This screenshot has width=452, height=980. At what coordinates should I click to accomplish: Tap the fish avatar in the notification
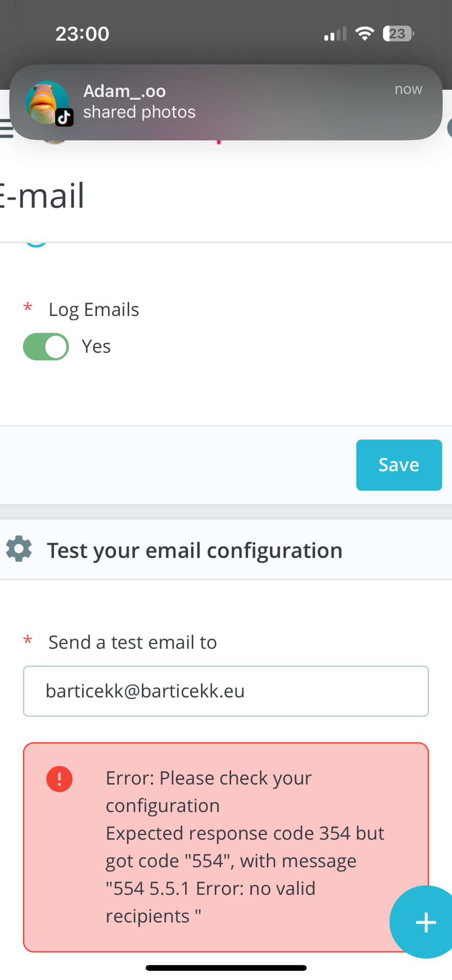pyautogui.click(x=47, y=102)
